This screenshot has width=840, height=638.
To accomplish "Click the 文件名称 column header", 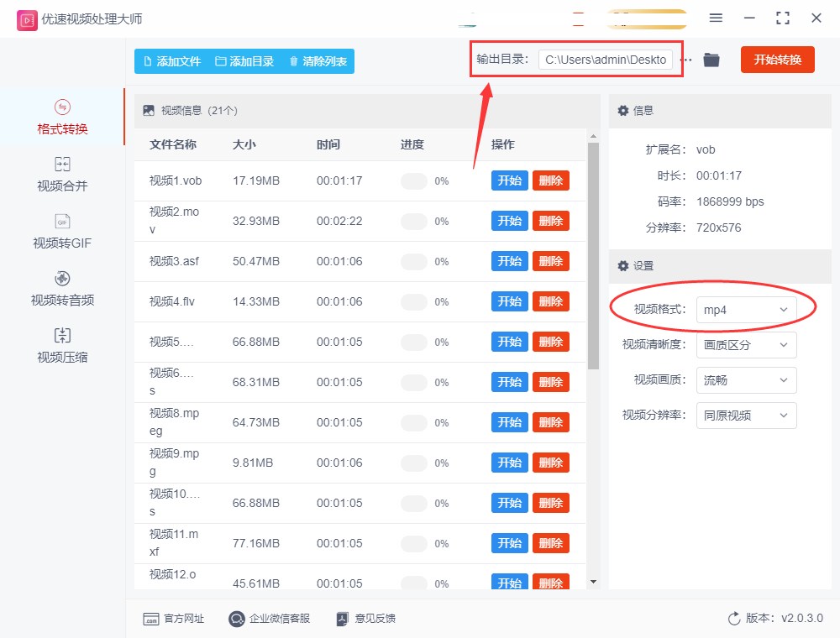I will (x=172, y=144).
